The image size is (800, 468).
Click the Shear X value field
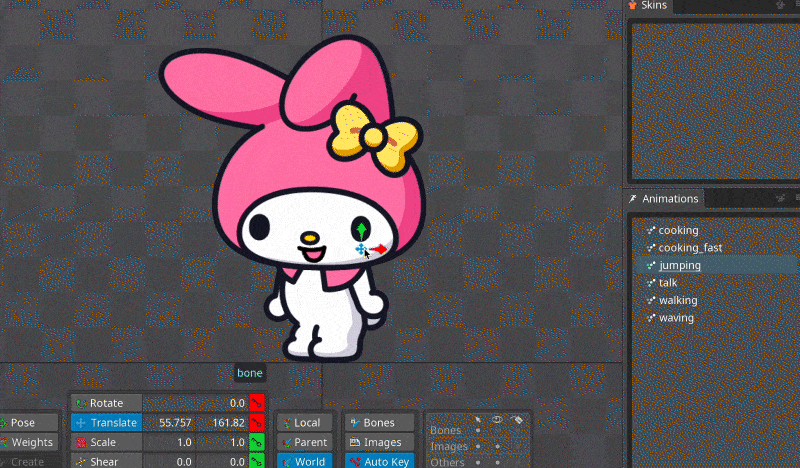pos(169,461)
